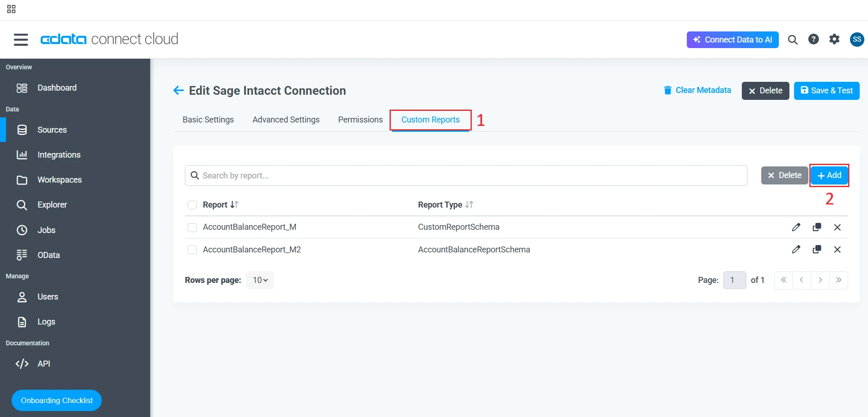Select all reports with the header checkbox
Screen dimensions: 868x417
[192, 205]
